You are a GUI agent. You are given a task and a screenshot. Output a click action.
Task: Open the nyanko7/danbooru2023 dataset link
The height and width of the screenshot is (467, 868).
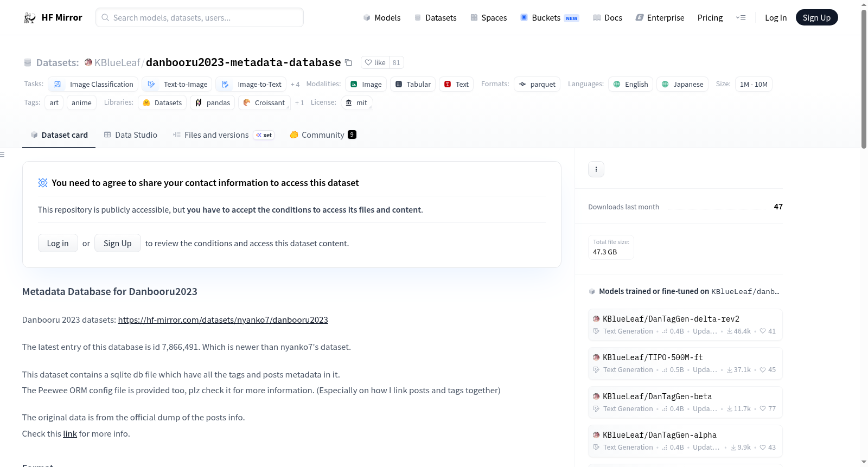tap(223, 320)
